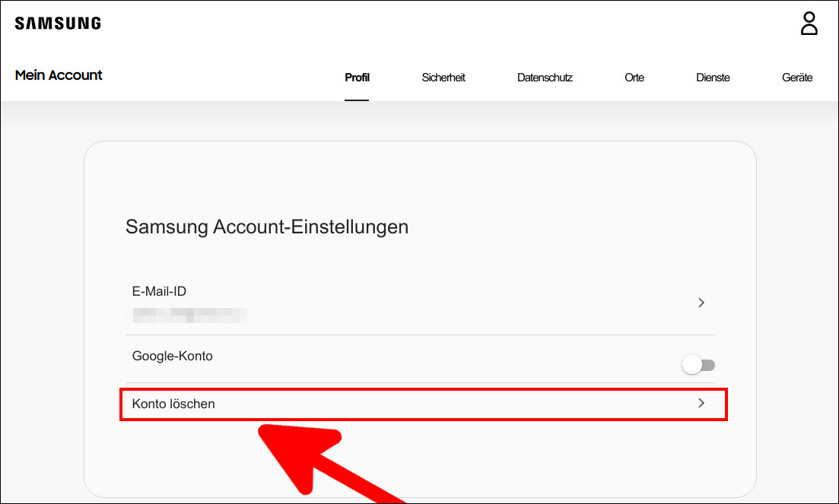Click the Mein Account heading link
The width and height of the screenshot is (839, 504).
(59, 74)
